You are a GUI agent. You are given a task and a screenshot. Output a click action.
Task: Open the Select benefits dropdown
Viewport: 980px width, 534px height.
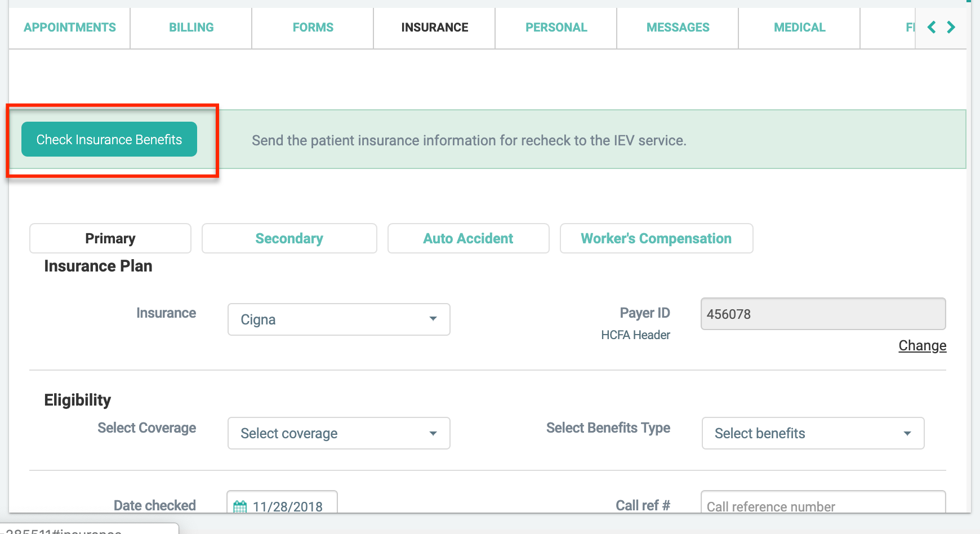[812, 433]
